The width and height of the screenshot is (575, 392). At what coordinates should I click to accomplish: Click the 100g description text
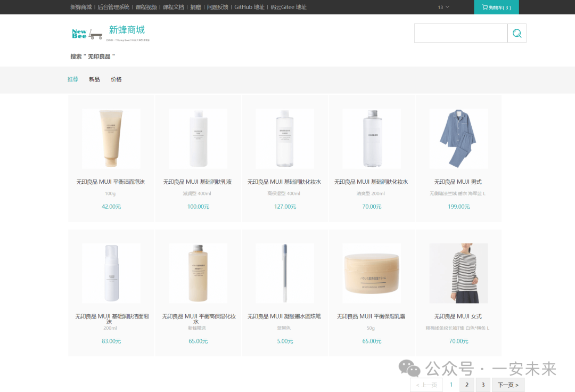pos(110,194)
